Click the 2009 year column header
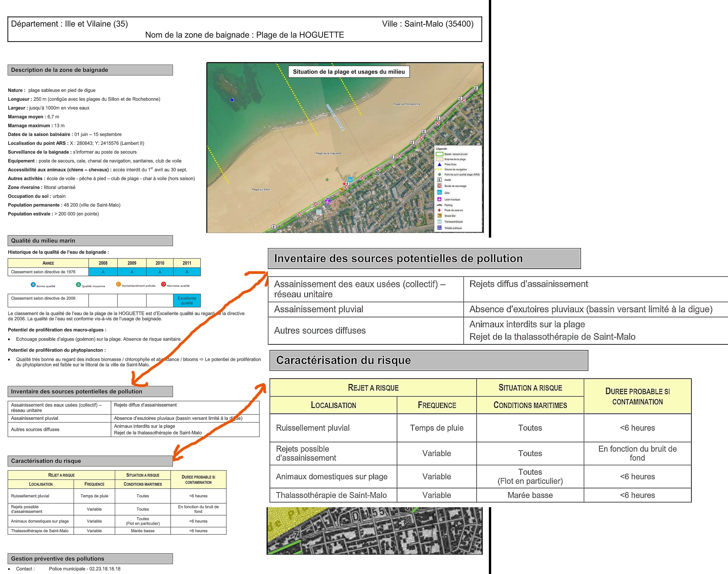 [x=132, y=263]
